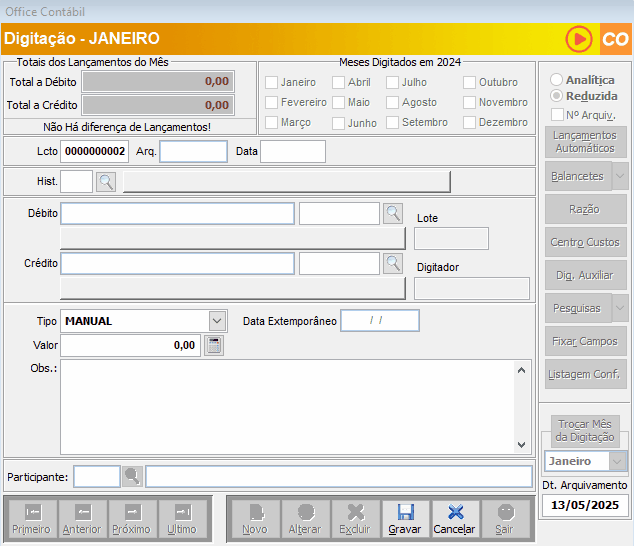Open the calculator beside the Valor field
The height and width of the screenshot is (546, 634).
click(213, 345)
